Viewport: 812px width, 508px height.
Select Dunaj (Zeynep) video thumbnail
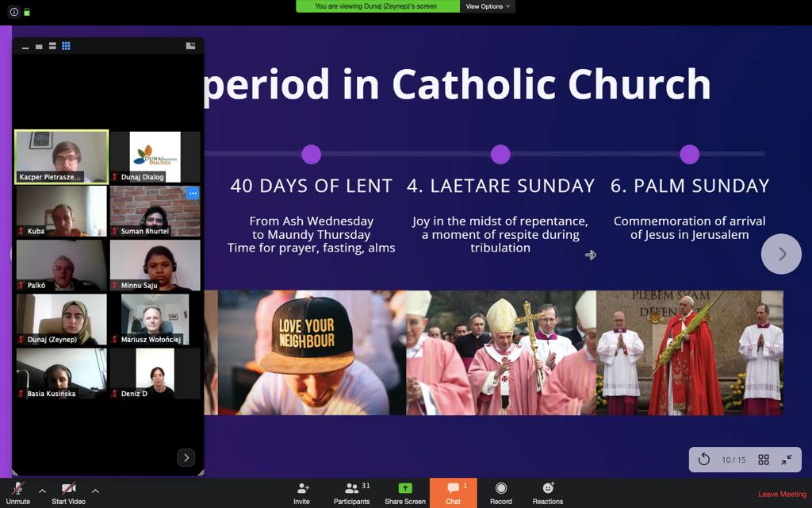[x=62, y=319]
